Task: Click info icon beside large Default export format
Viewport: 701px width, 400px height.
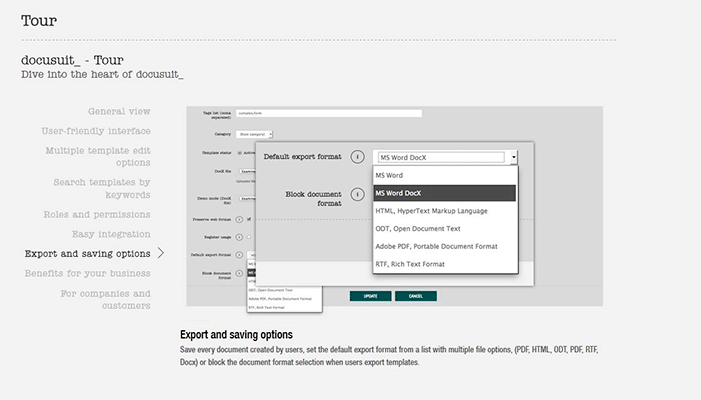Action: (357, 157)
